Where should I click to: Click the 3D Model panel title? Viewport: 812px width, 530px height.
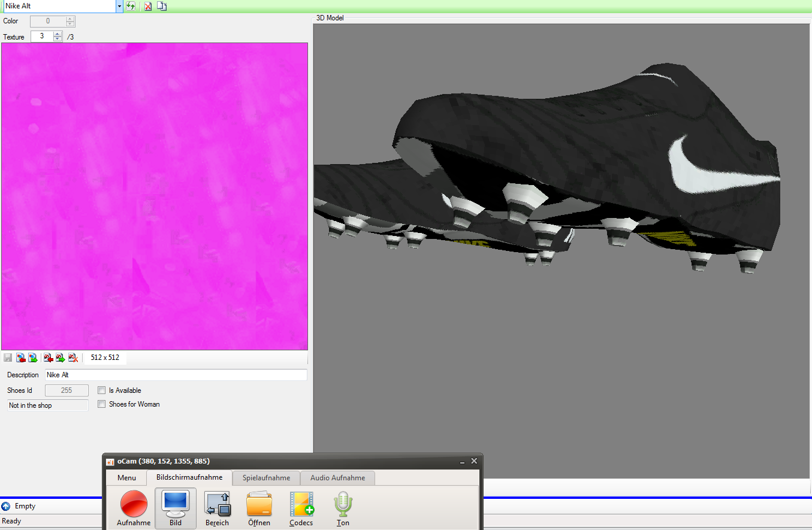click(x=330, y=18)
